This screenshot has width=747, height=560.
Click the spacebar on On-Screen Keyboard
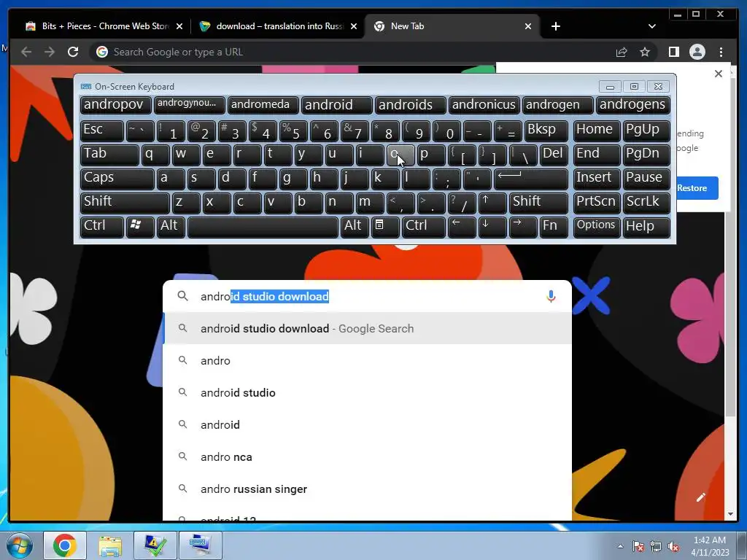click(x=263, y=227)
